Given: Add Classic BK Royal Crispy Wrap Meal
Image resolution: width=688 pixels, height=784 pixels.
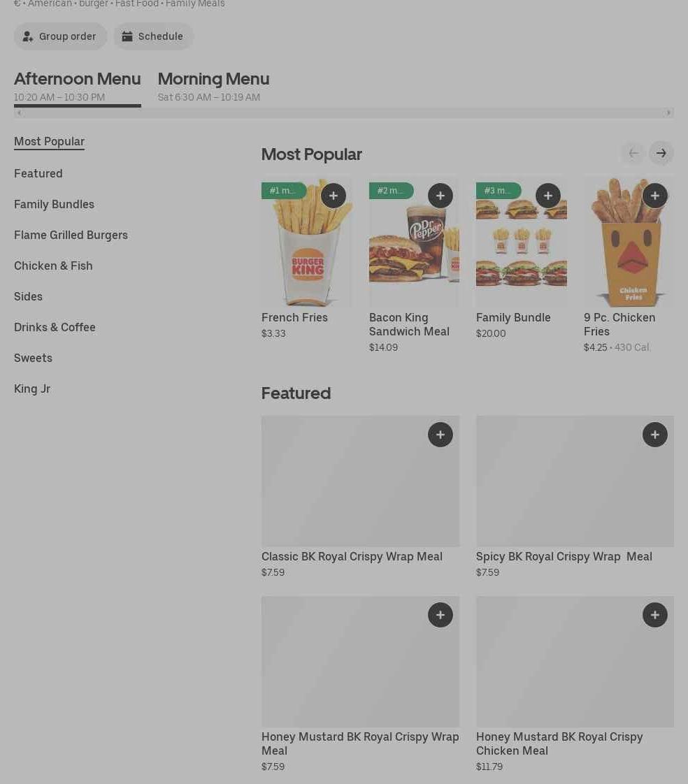Looking at the screenshot, I should (x=440, y=435).
